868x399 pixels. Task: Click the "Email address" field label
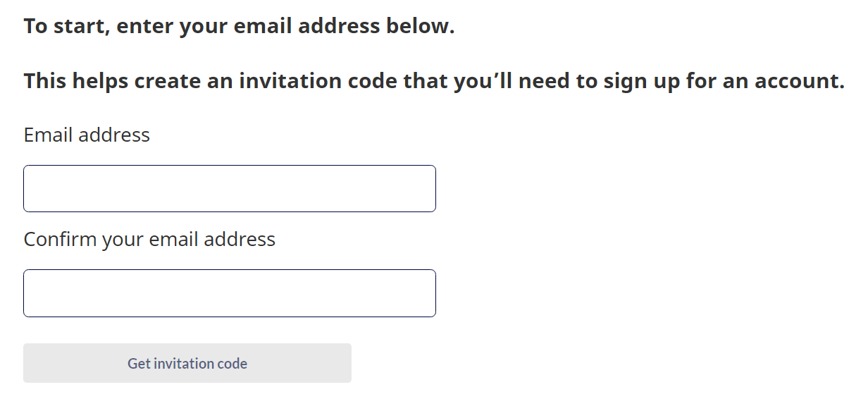[87, 135]
